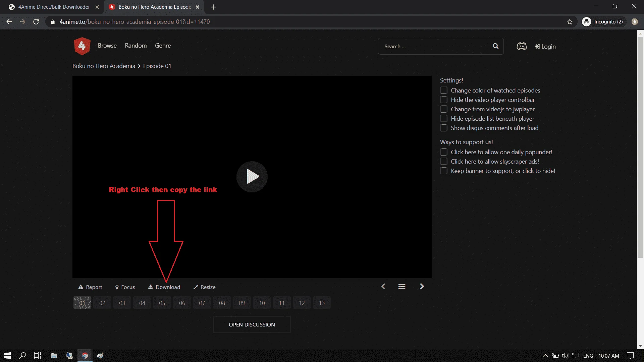Screen dimensions: 644x362
Task: Click the Focus button
Action: 125,287
